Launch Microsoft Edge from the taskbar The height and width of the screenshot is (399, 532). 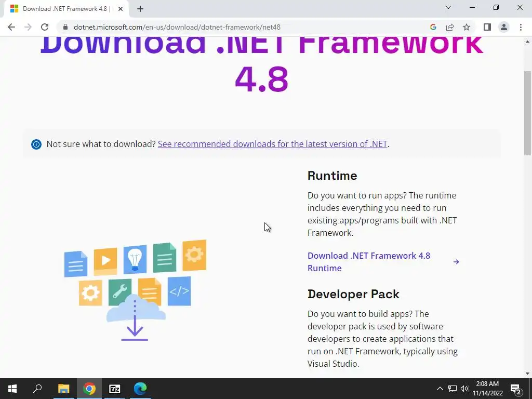tap(140, 389)
